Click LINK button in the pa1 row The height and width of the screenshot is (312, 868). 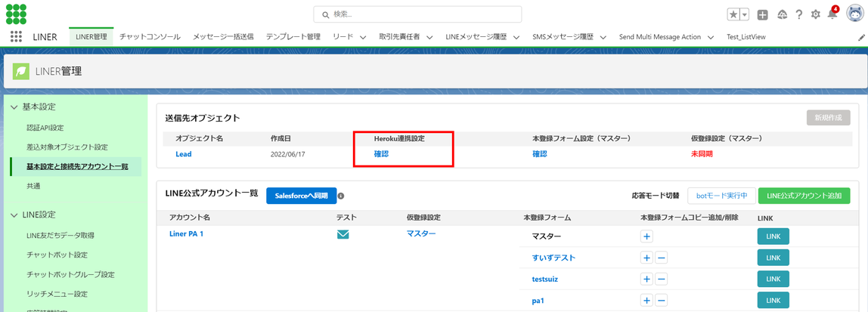[x=773, y=301]
